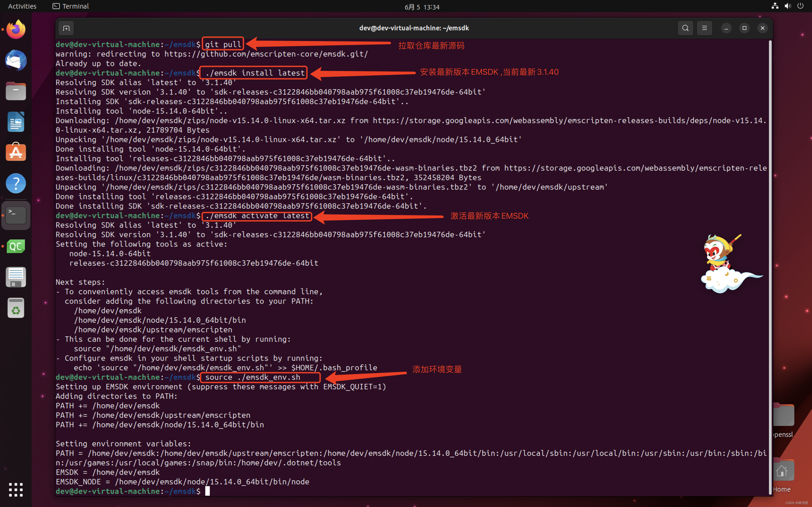
Task: Open a new terminal tab
Action: point(66,28)
